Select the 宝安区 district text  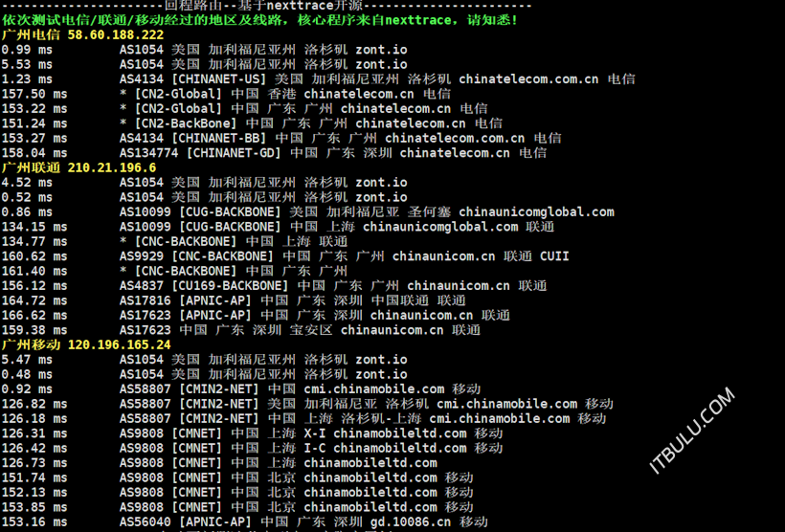tap(311, 330)
